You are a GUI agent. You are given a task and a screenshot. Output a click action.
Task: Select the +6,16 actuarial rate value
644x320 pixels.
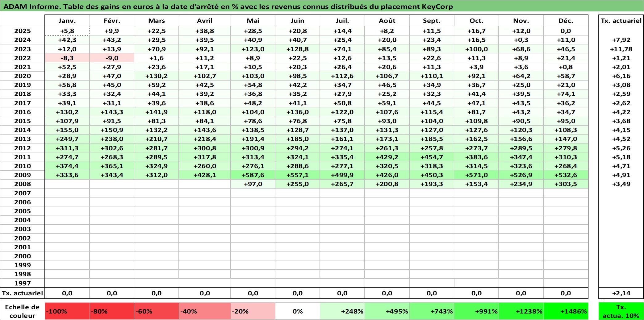pyautogui.click(x=621, y=76)
